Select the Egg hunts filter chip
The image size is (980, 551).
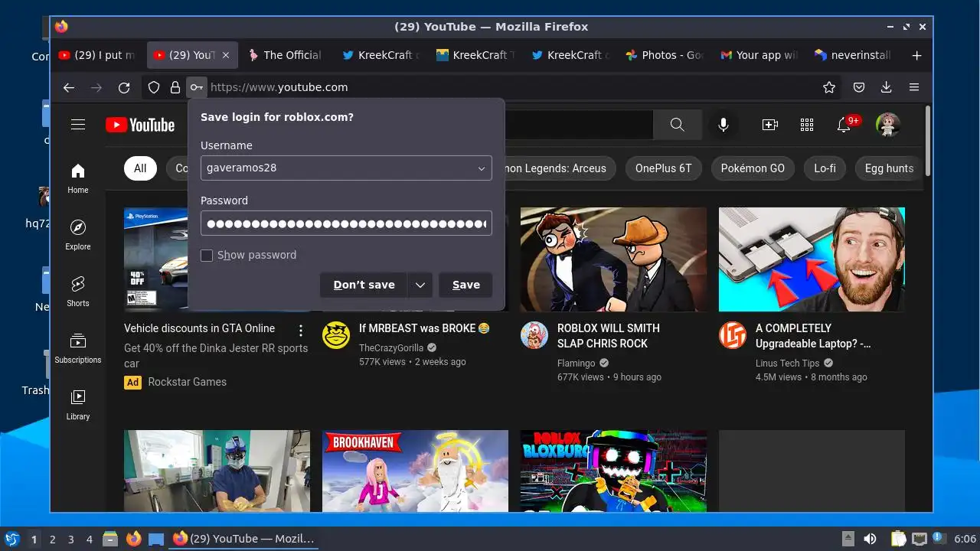click(x=889, y=168)
